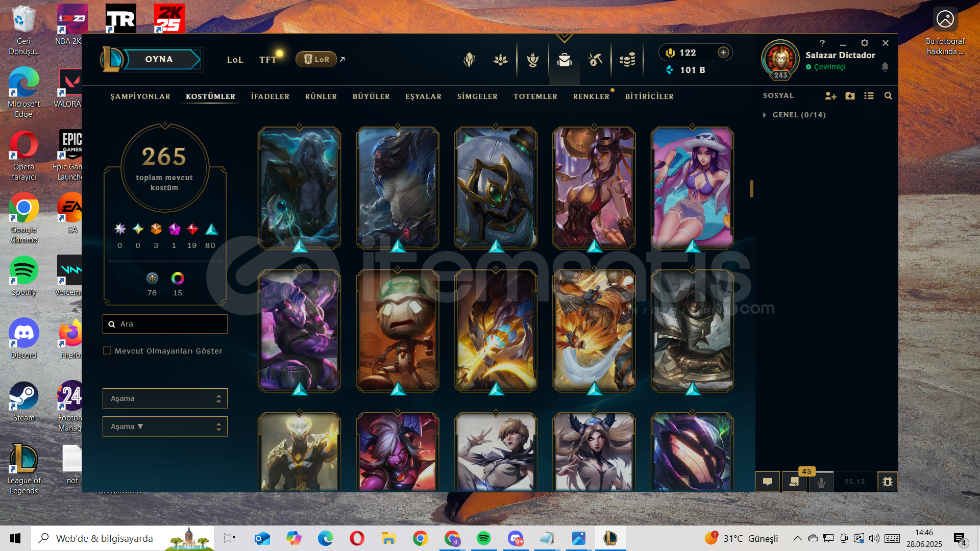
Task: Click the orange gem tier icon (3)
Action: [x=156, y=229]
